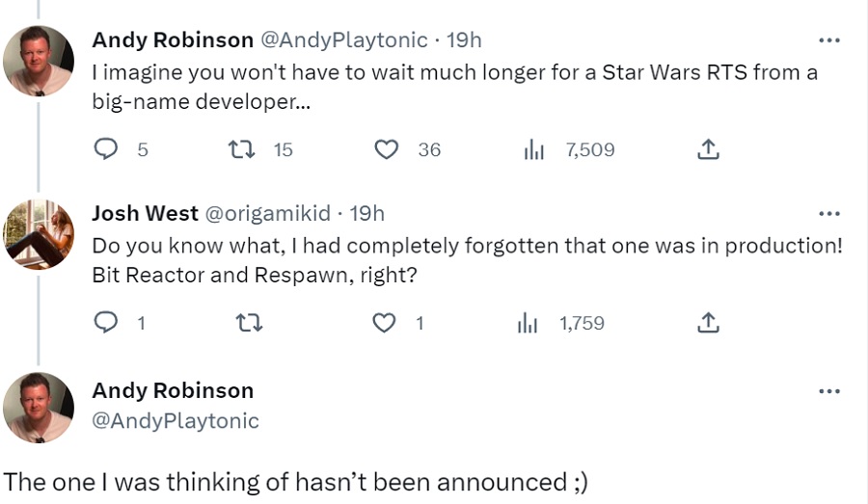
Task: Open more options for the bottom Andy Robinson tweet
Action: tap(828, 391)
